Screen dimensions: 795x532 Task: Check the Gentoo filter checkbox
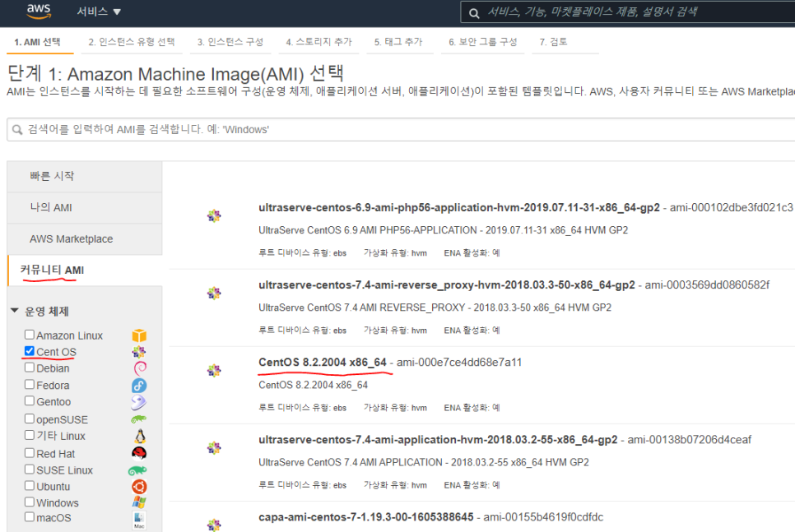(30, 400)
